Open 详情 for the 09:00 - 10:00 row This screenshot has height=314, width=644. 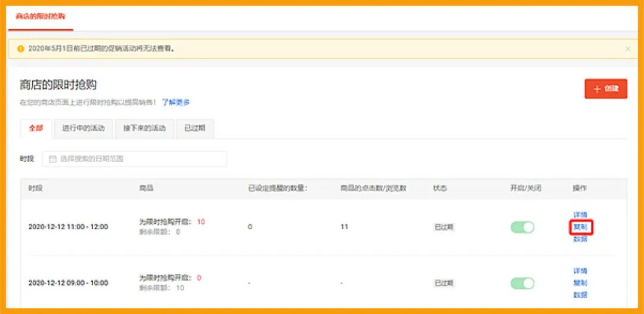pos(580,271)
